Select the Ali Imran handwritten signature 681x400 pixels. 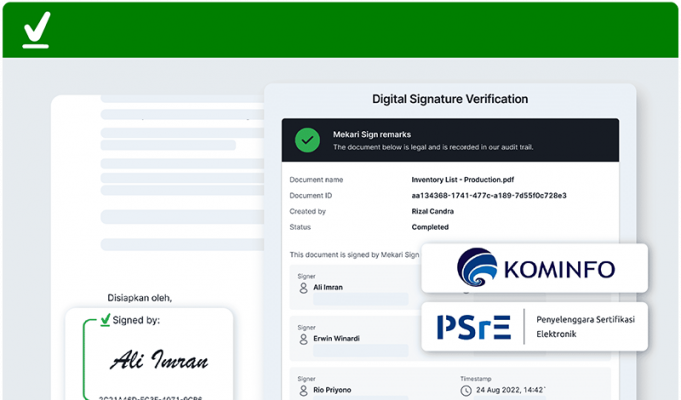[x=160, y=360]
